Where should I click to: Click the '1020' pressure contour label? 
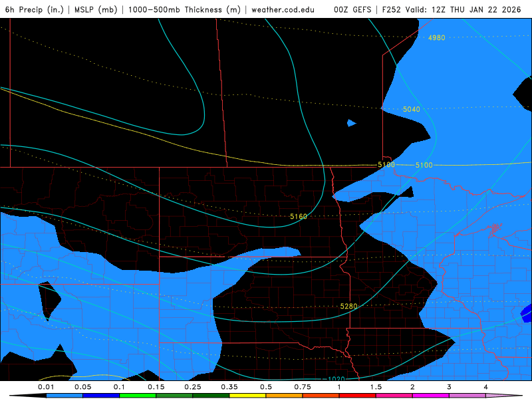click(x=336, y=378)
